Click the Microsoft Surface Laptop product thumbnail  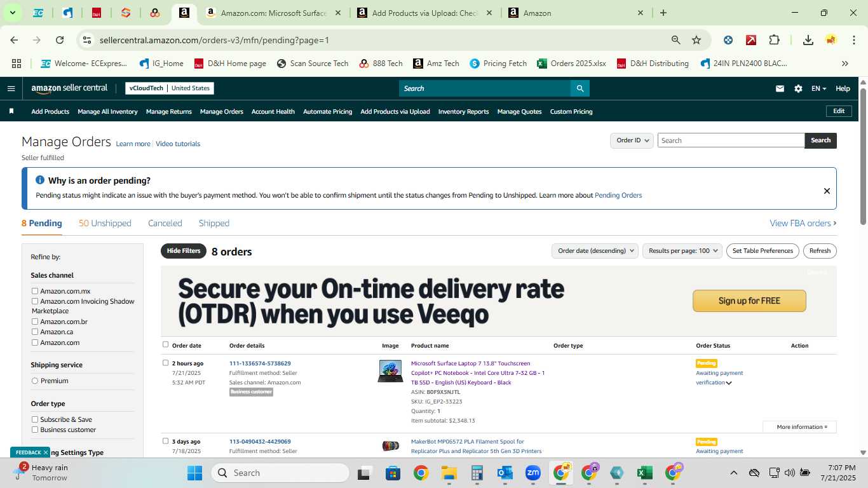pyautogui.click(x=390, y=371)
